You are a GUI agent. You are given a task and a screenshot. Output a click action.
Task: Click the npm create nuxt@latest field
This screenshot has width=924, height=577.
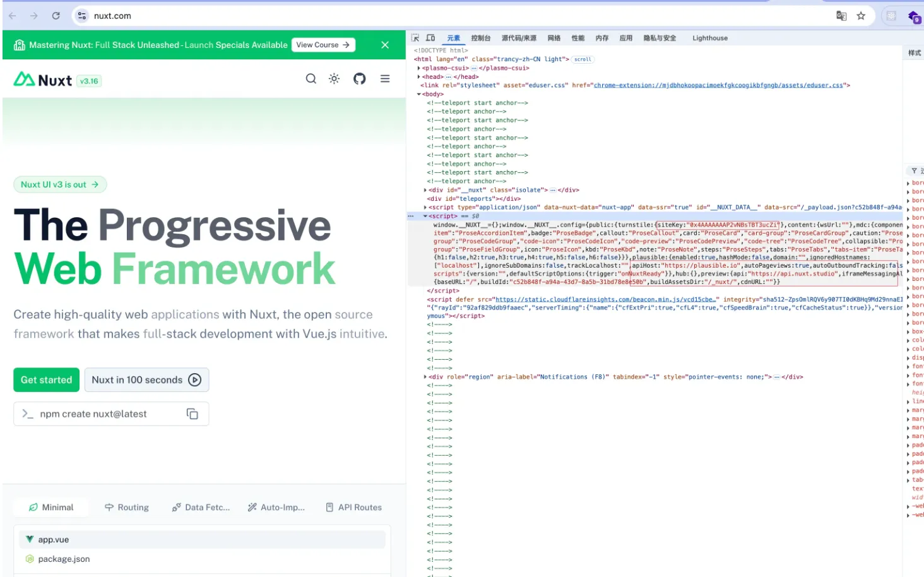click(x=111, y=414)
